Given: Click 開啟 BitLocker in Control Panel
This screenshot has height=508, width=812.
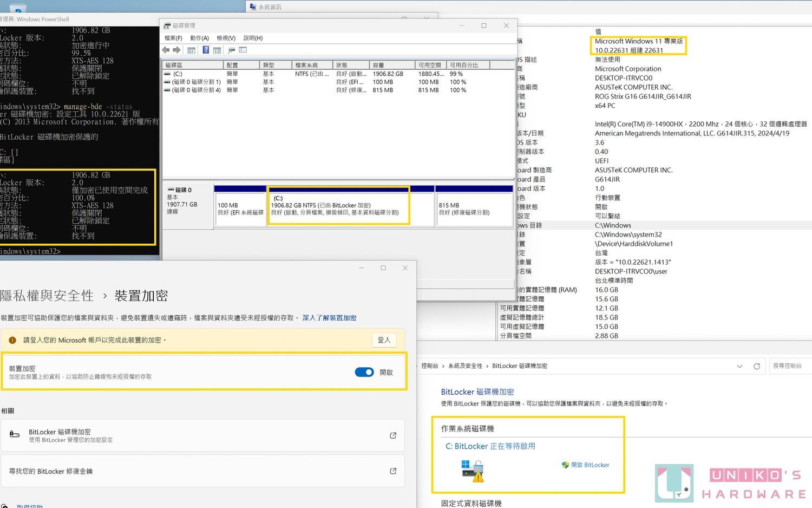Looking at the screenshot, I should click(x=590, y=465).
